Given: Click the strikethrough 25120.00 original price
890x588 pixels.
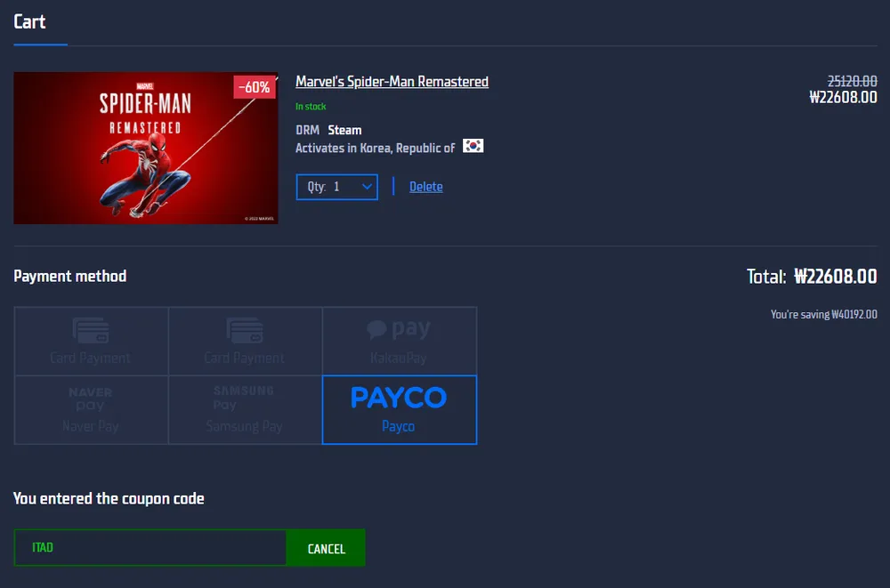Looking at the screenshot, I should pyautogui.click(x=852, y=82).
